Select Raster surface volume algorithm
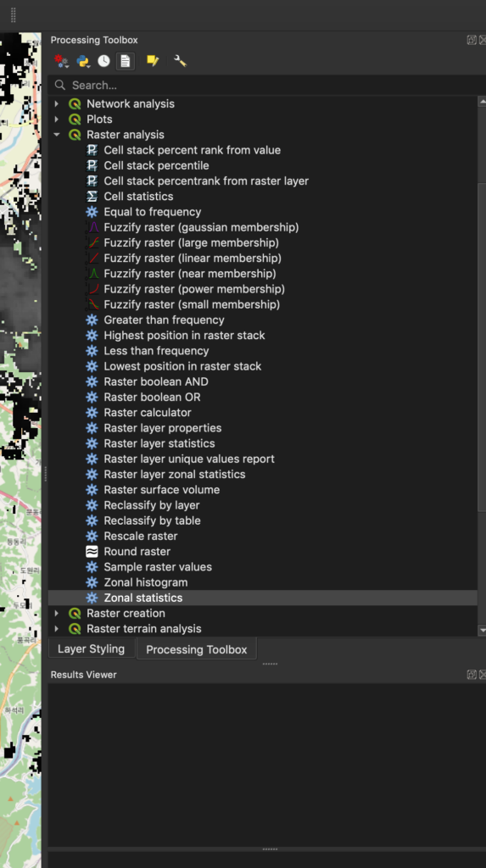 (x=161, y=489)
